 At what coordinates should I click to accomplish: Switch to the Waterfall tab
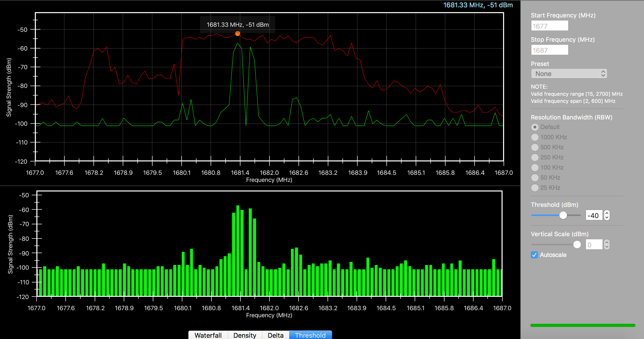(208, 335)
